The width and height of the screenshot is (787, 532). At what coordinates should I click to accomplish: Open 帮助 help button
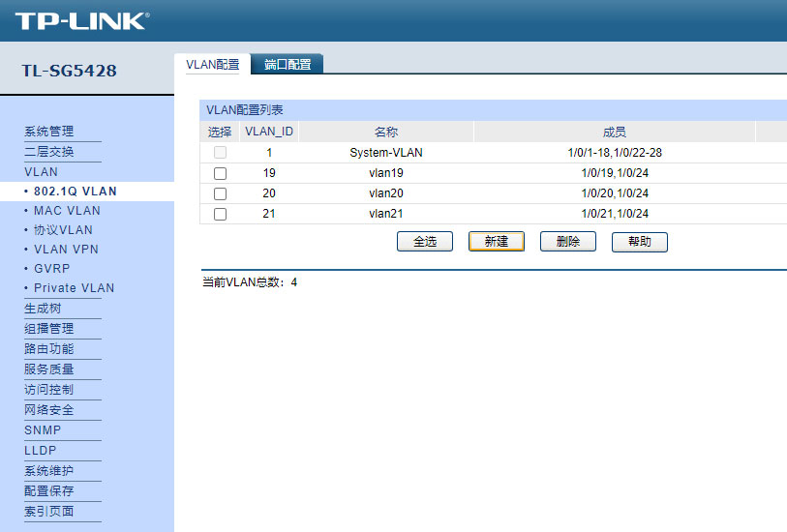click(x=640, y=242)
